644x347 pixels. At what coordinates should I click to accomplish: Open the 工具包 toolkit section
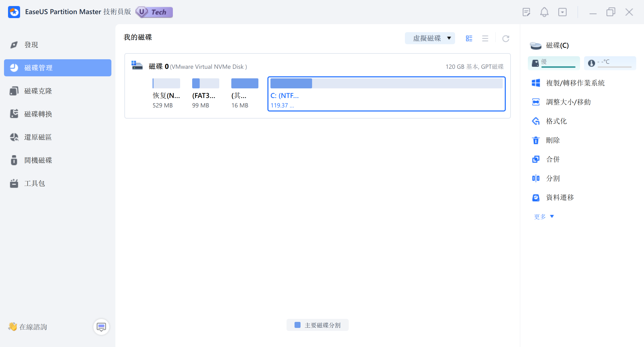[x=57, y=183]
